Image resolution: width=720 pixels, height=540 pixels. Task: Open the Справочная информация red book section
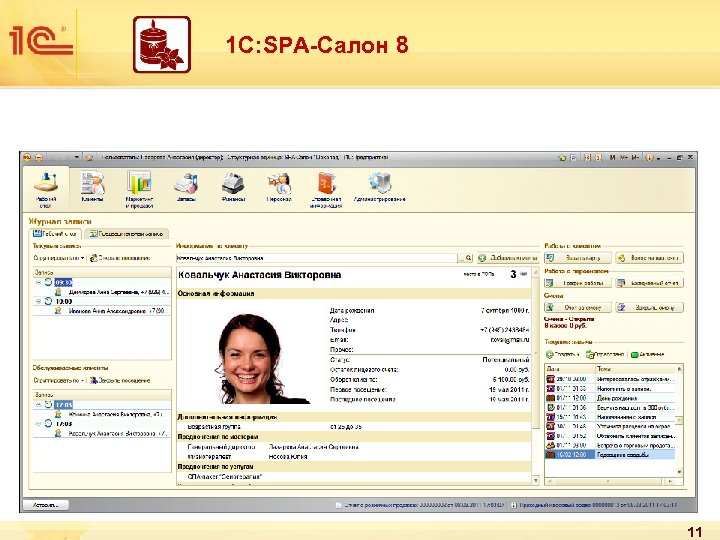(x=326, y=189)
